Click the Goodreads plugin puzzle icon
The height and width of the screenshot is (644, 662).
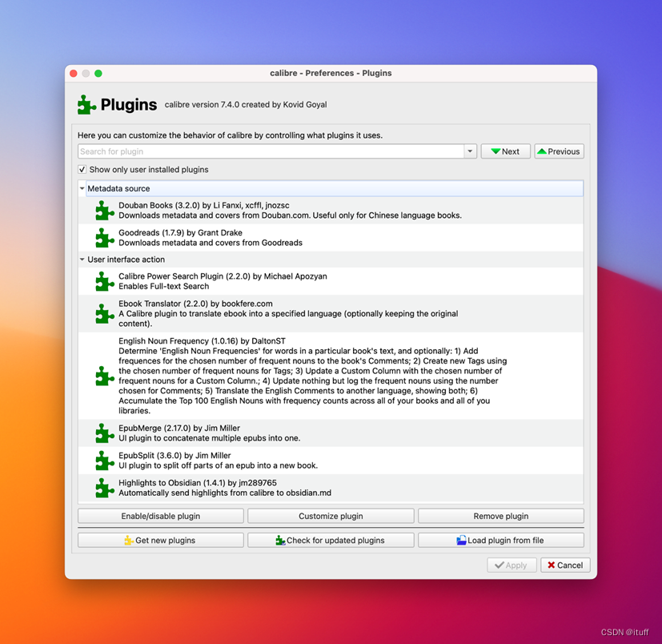point(105,238)
